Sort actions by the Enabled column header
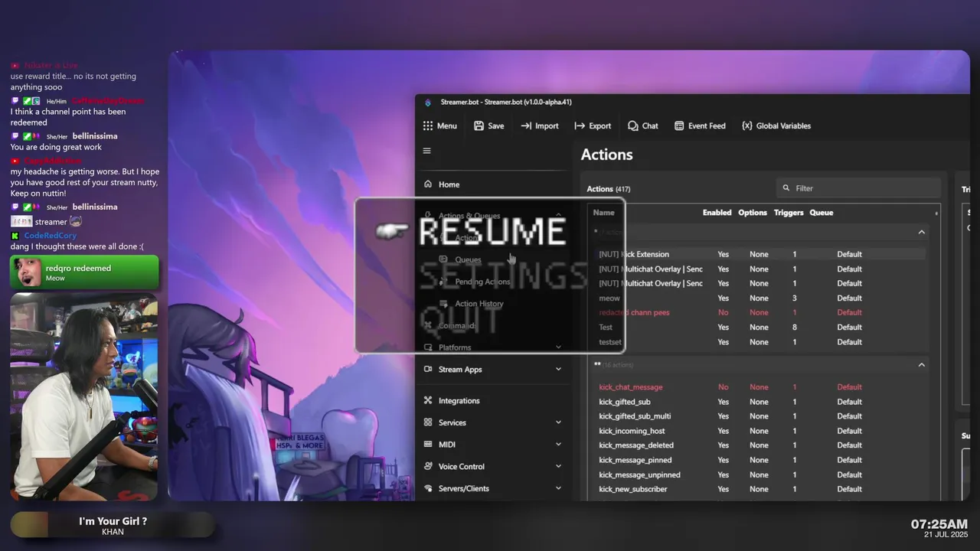Viewport: 980px width, 551px height. [717, 213]
